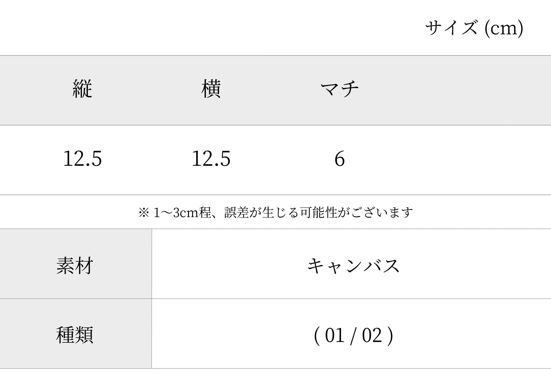Select the 横 column header
Screen dimensions: 551x392
point(211,89)
